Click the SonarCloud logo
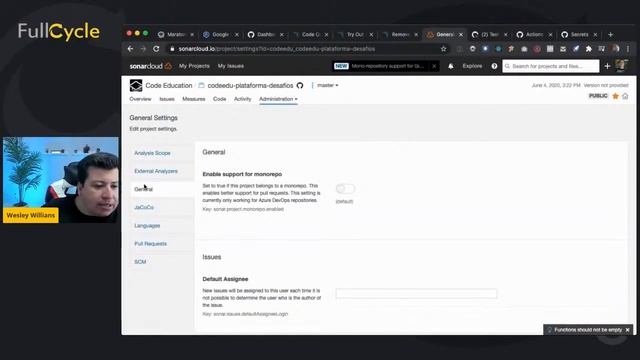640x360 pixels. click(150, 66)
